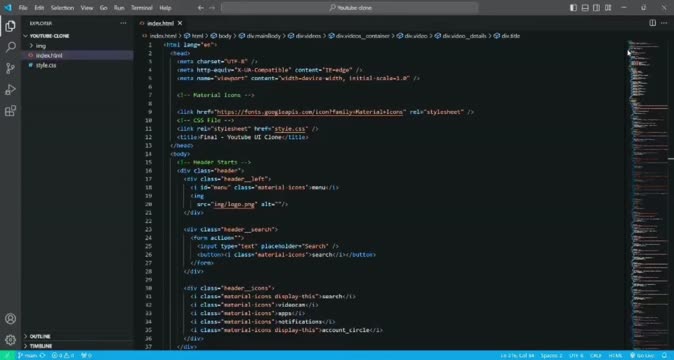Follow the fonts.googleapis.com link on line 9
Image resolution: width=674 pixels, height=360 pixels.
click(x=309, y=112)
